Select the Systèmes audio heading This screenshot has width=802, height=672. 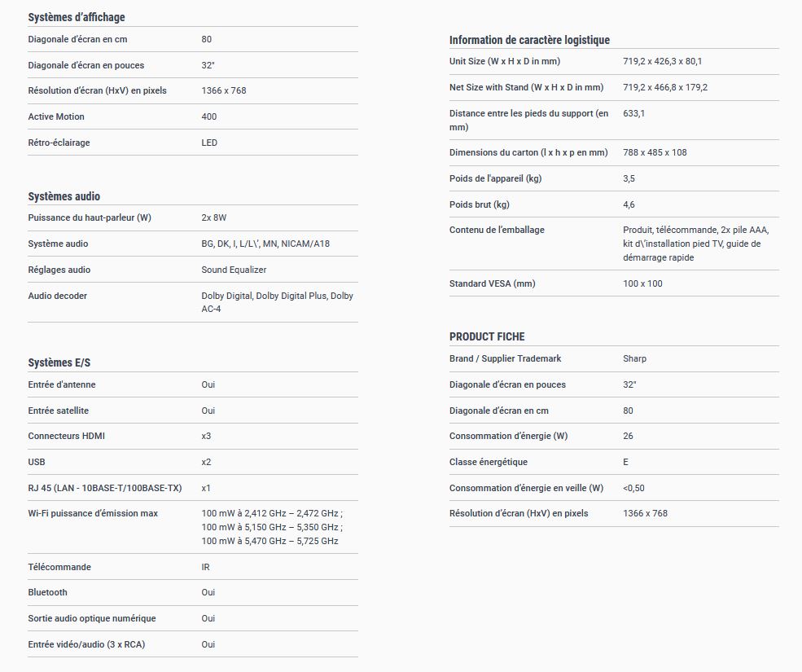pos(64,196)
